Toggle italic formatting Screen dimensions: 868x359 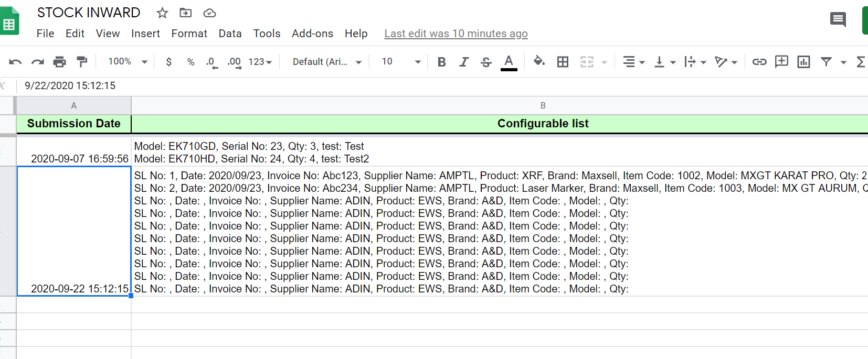click(464, 62)
